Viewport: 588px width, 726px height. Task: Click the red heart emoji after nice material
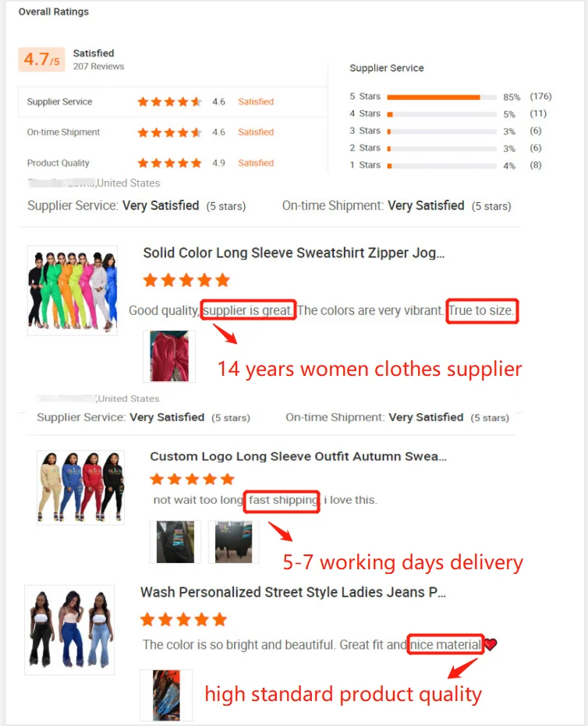coord(491,644)
